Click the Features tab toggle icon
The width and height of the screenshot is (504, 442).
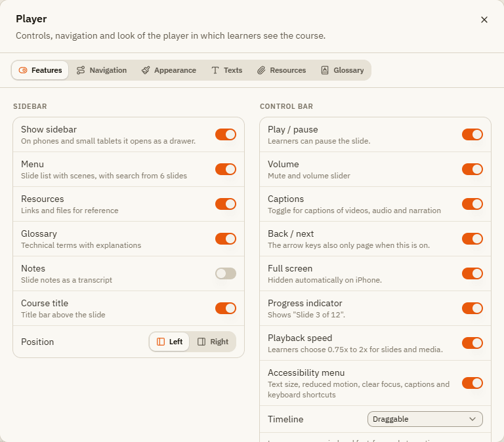point(23,70)
